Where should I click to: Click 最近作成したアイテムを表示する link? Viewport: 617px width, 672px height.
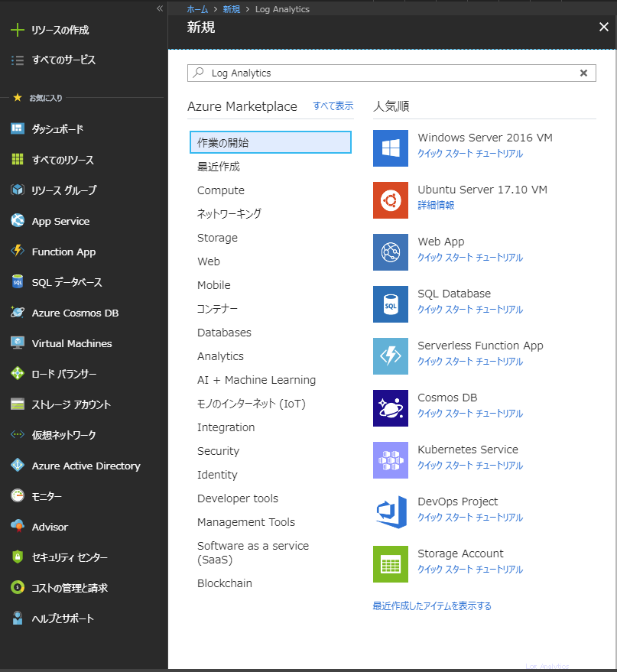(432, 606)
